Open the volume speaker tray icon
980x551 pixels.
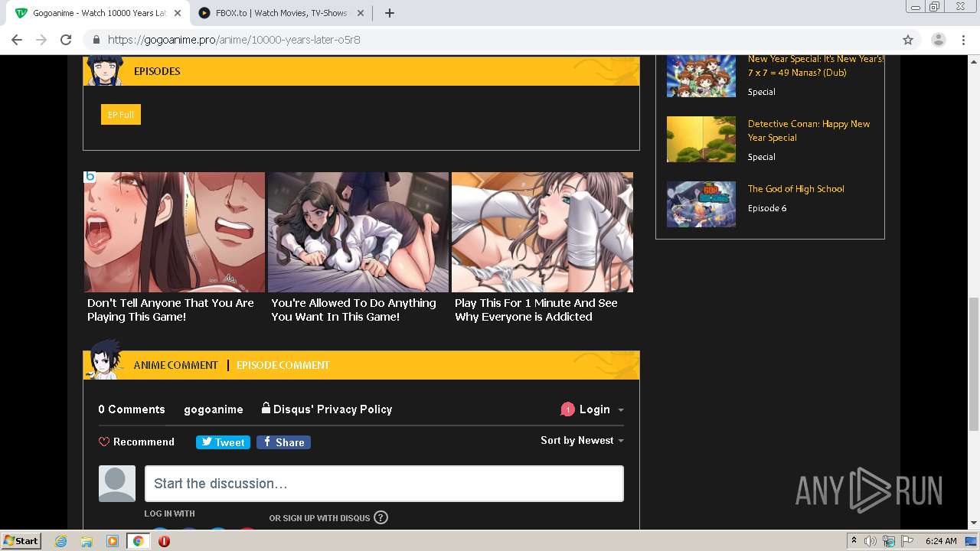pos(871,541)
